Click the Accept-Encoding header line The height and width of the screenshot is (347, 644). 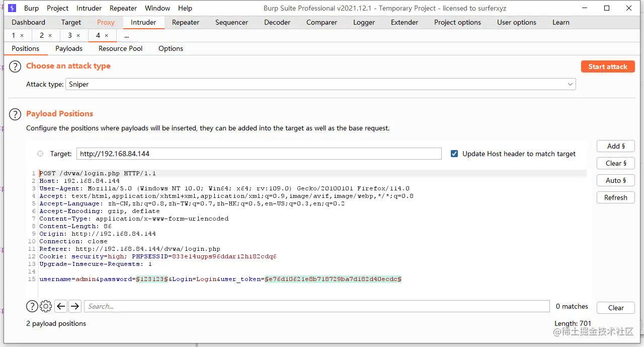point(100,211)
